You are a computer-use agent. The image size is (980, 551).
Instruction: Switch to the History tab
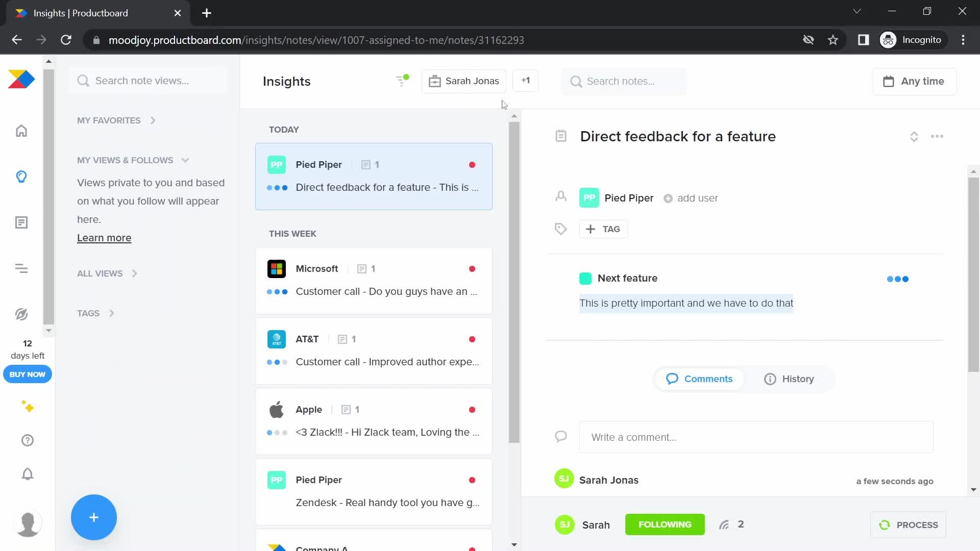(789, 379)
